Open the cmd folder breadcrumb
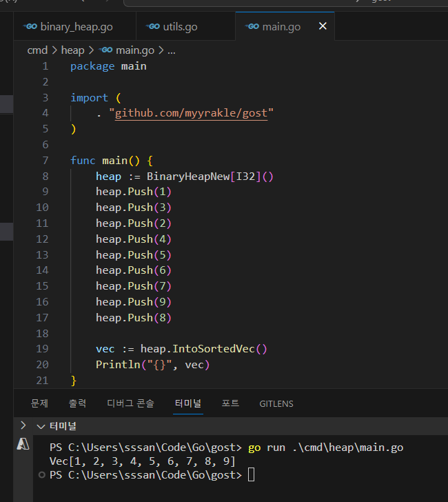 37,50
